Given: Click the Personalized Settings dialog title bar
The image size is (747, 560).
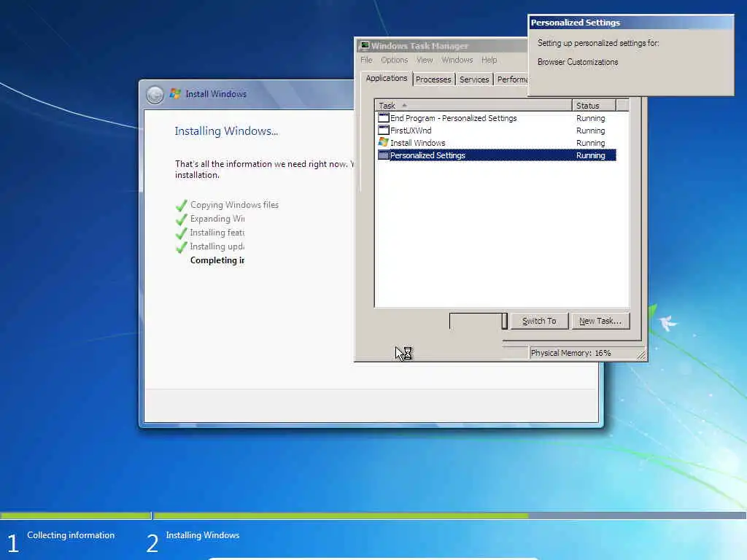Looking at the screenshot, I should 631,23.
